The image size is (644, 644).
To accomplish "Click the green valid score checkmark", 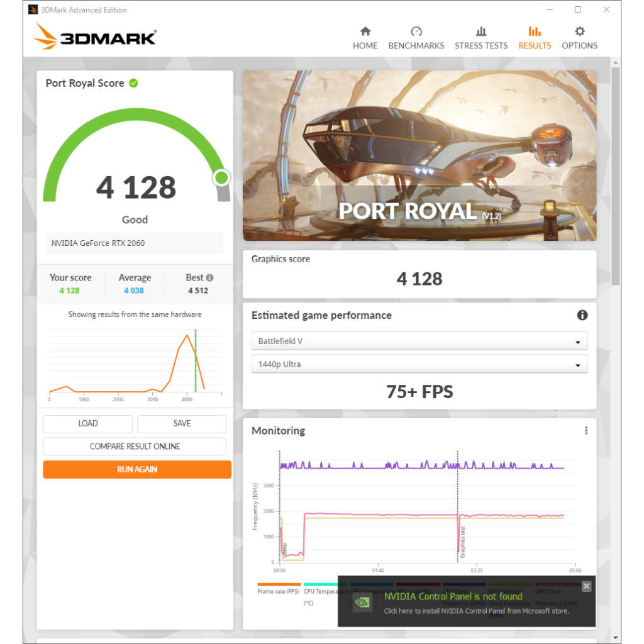I will click(x=133, y=83).
